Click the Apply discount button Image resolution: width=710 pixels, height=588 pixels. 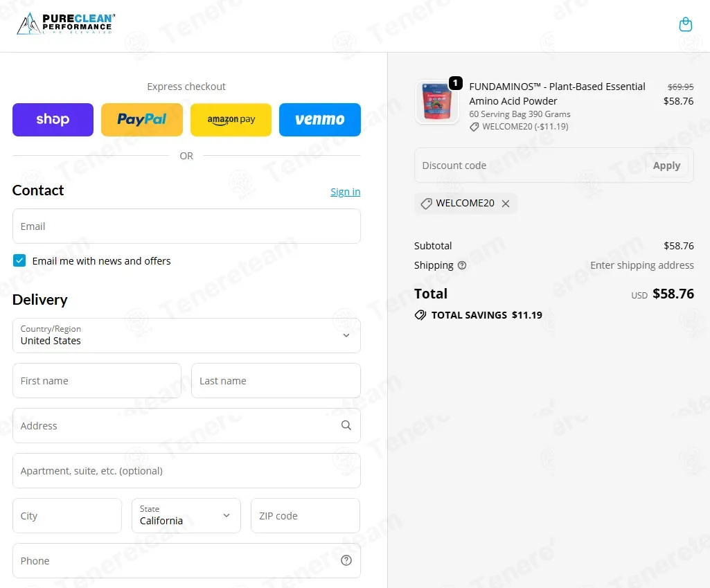point(666,166)
